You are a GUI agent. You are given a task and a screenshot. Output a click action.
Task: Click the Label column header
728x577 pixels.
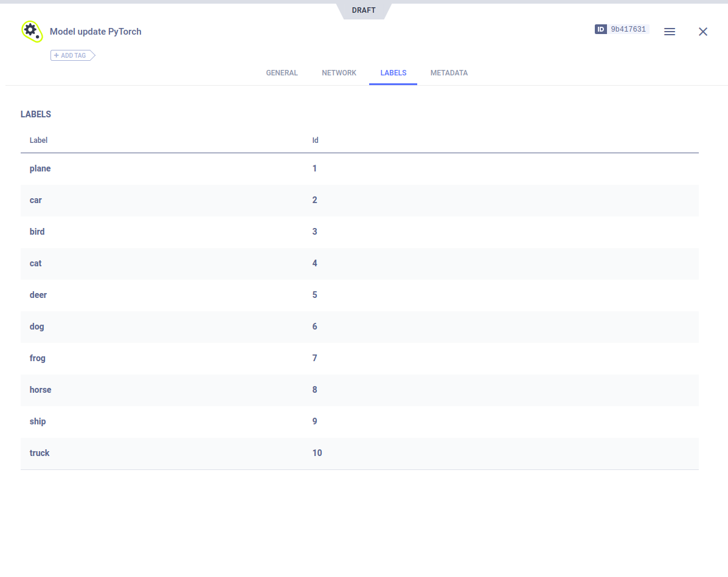[38, 140]
